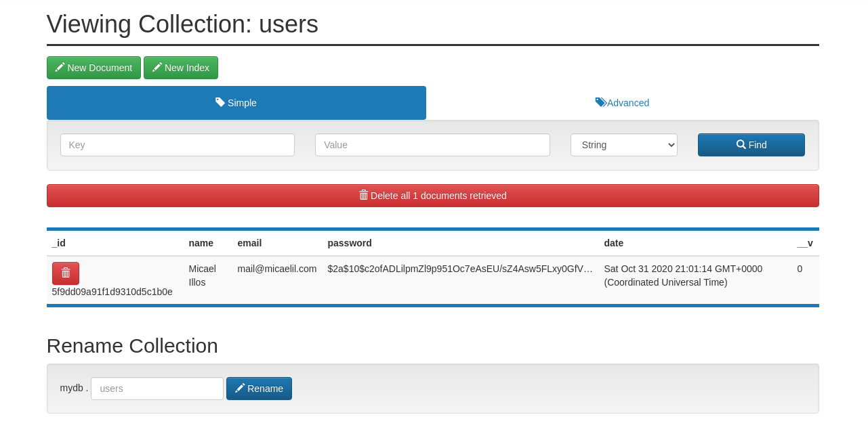Select the name column header
Viewport: 868px width, 442px height.
tap(201, 243)
